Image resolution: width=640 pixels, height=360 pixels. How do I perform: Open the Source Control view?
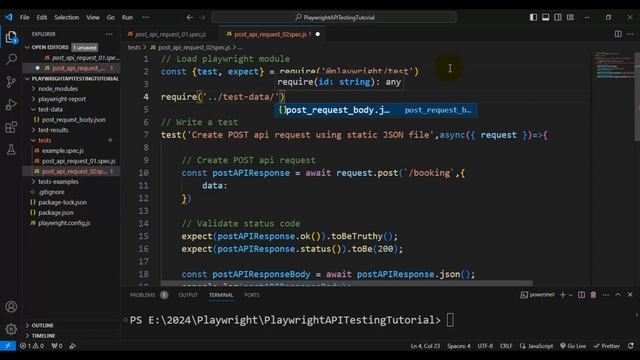click(x=11, y=82)
